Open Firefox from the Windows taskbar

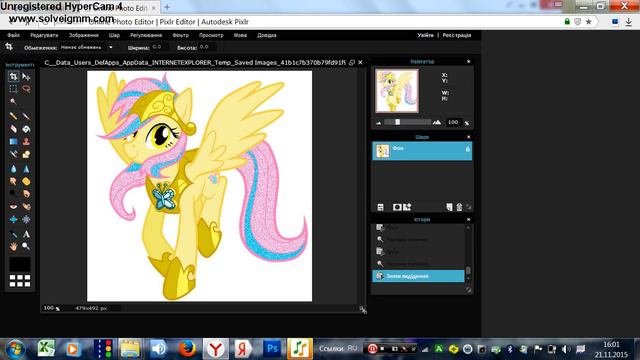[x=187, y=349]
